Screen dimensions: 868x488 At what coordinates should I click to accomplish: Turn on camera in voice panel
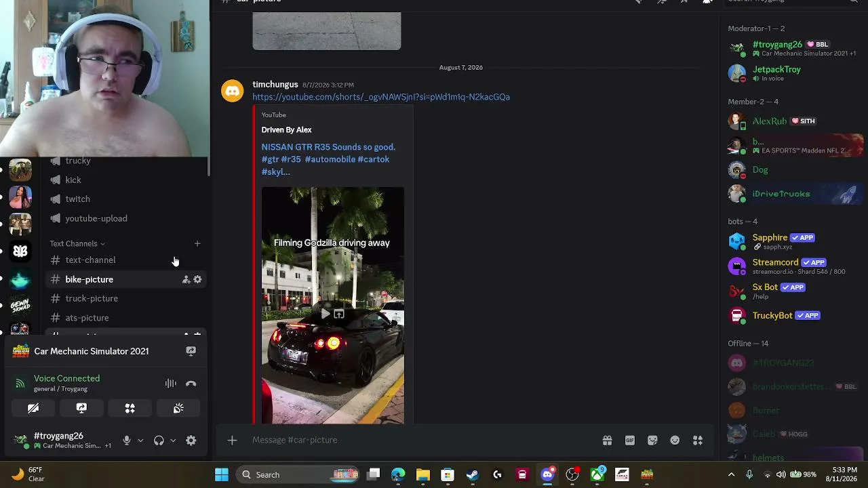point(33,408)
